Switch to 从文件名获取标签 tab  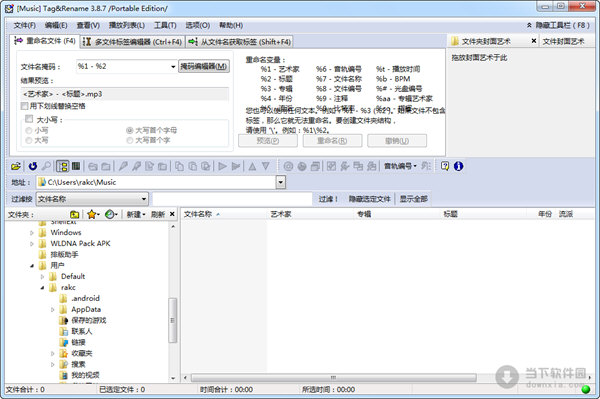click(240, 42)
